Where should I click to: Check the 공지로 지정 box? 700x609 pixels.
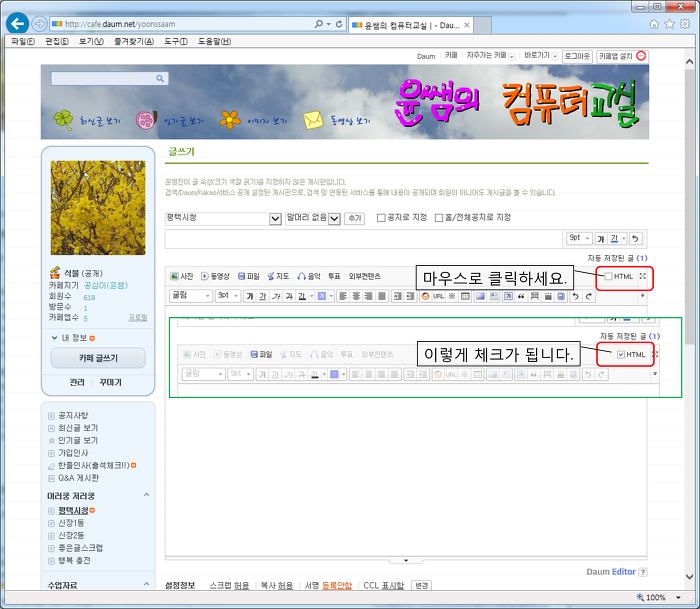[381, 218]
